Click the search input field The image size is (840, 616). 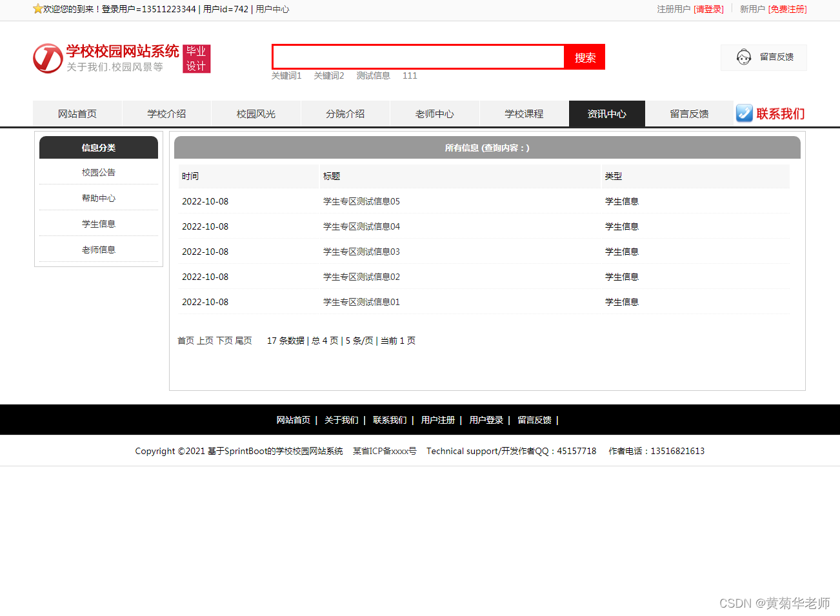(418, 57)
